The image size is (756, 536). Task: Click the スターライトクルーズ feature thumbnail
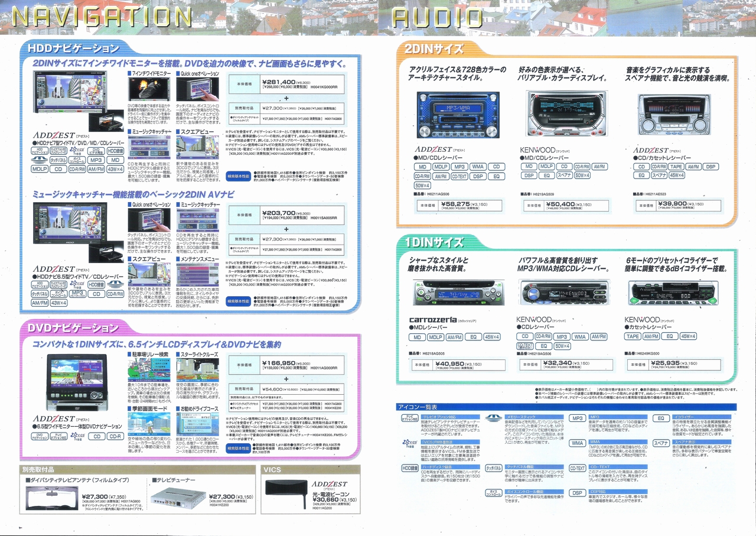coord(198,370)
